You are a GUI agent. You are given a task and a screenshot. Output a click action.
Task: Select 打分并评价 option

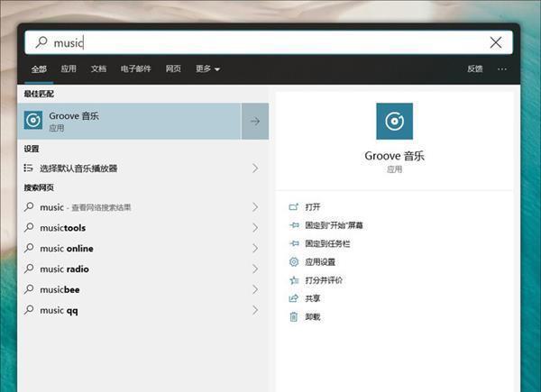[x=324, y=280]
